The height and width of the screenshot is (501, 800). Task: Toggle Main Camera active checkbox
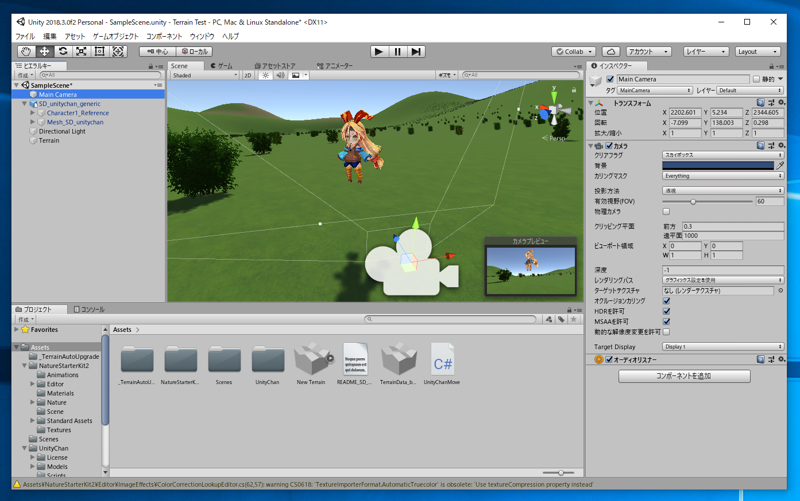point(610,79)
